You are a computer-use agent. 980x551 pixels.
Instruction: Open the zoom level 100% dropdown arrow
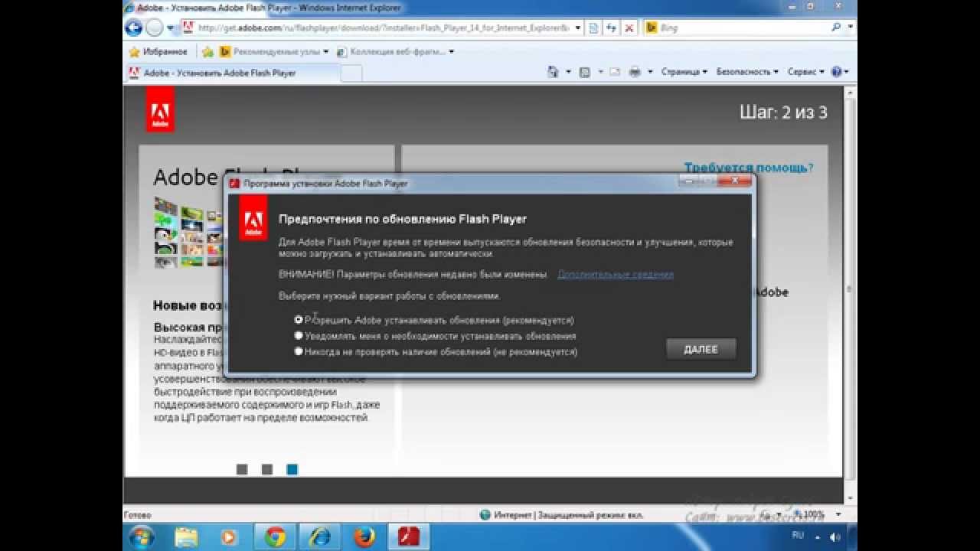838,514
